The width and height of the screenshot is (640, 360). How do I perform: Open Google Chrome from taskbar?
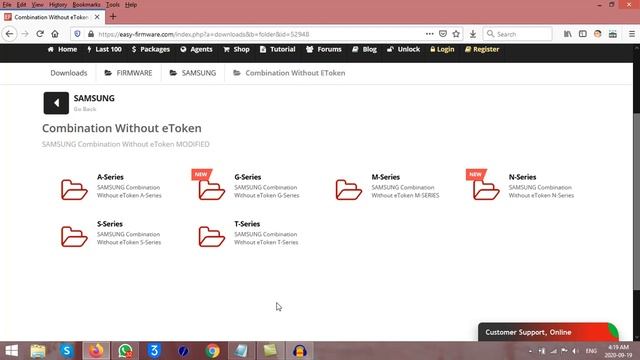(212, 351)
